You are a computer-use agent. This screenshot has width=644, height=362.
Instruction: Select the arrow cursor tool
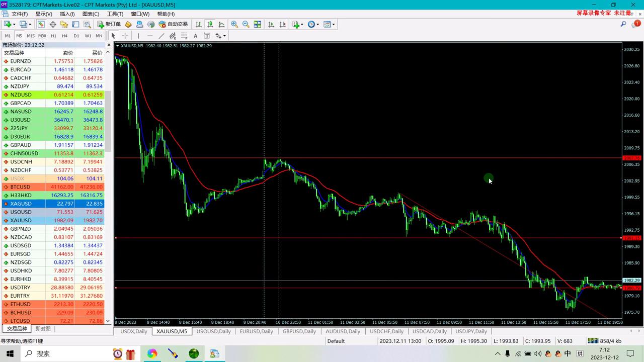click(x=113, y=36)
